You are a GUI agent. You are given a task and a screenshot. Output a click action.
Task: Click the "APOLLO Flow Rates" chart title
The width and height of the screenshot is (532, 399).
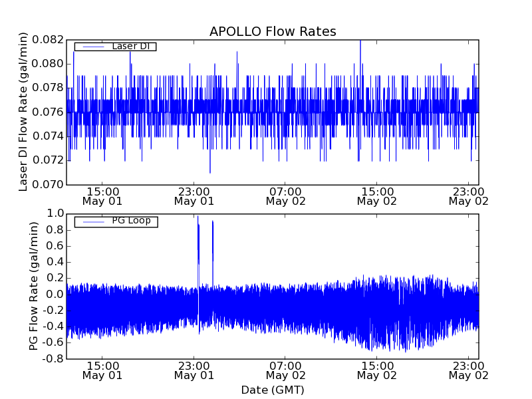click(x=273, y=31)
